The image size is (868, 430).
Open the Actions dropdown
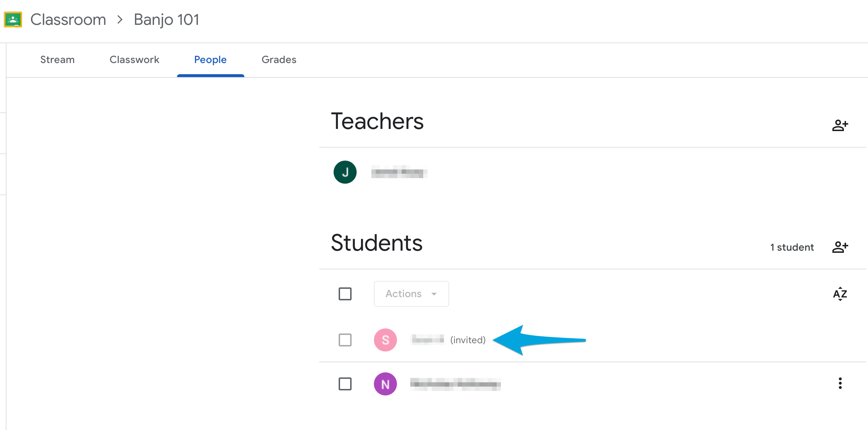(x=411, y=294)
